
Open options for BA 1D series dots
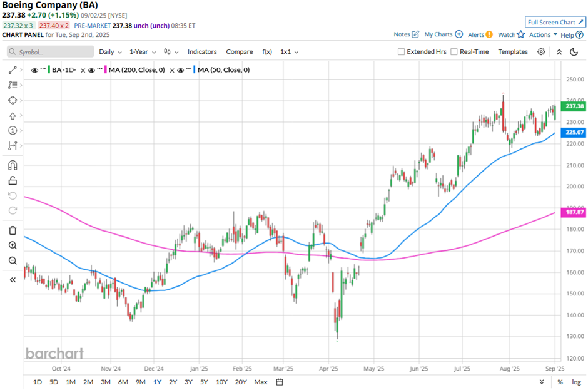[43, 69]
